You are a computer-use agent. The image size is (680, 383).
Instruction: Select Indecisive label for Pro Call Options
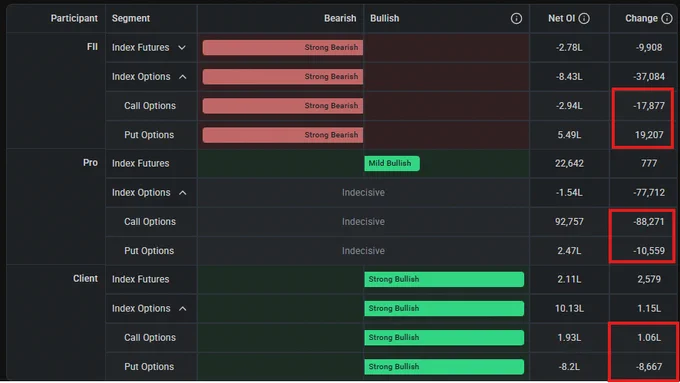[363, 222]
